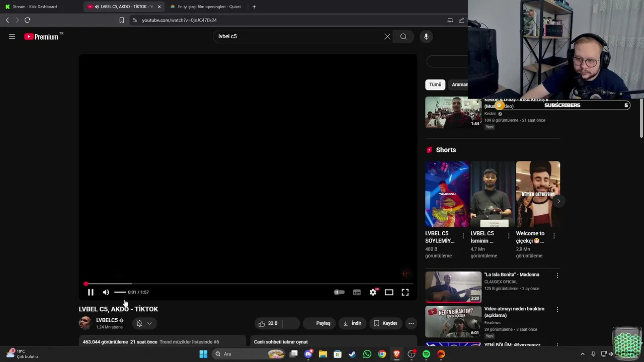644x362 pixels.
Task: Open File Explorer from the taskbar
Action: (x=323, y=354)
